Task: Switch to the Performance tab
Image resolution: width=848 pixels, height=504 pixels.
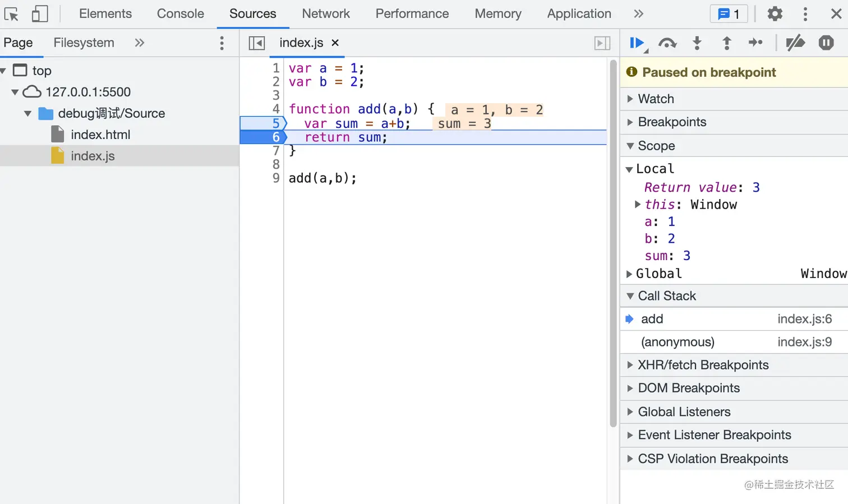Action: (x=412, y=13)
